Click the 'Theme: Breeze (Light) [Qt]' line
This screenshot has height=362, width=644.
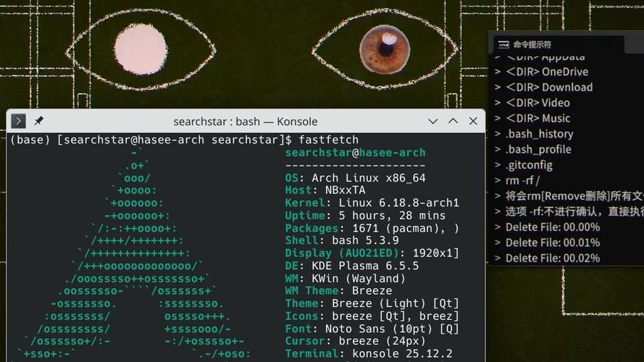coord(372,303)
